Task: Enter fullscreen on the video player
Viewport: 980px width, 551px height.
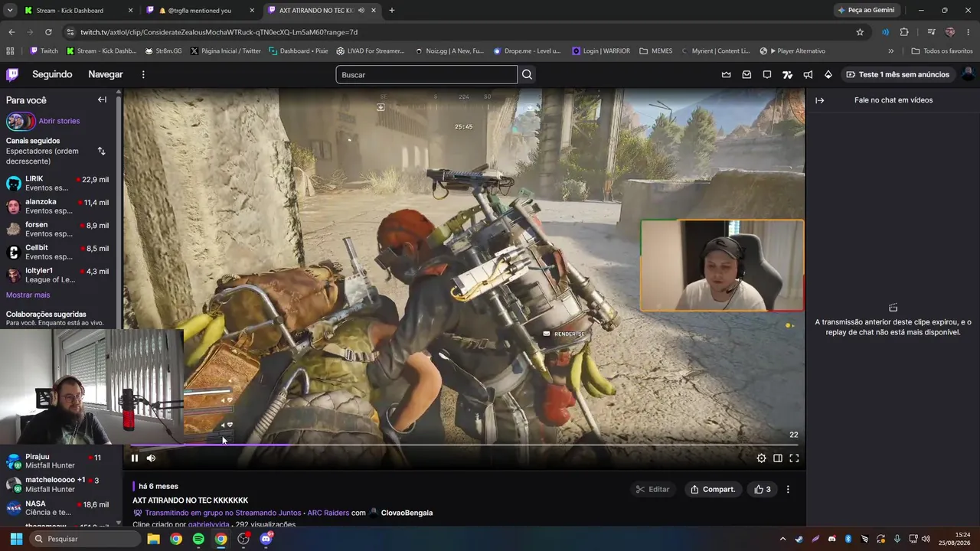Action: (x=794, y=458)
